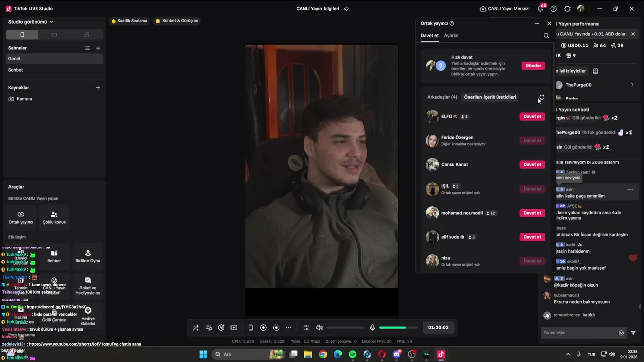The image size is (644, 362).
Task: Click the icon beside iyi izleyiciler
Action: 595,71
